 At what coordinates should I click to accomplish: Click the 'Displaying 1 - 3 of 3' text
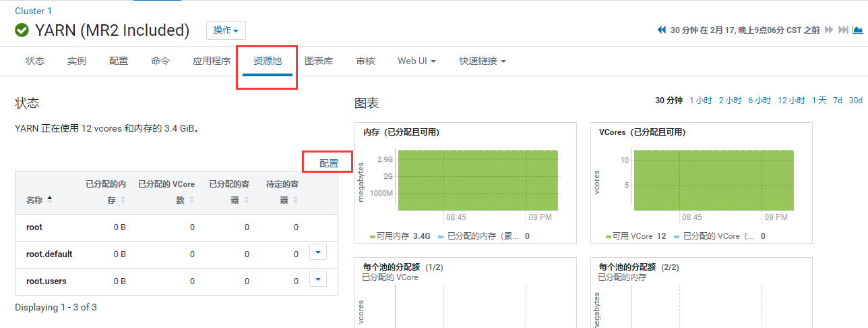click(56, 308)
